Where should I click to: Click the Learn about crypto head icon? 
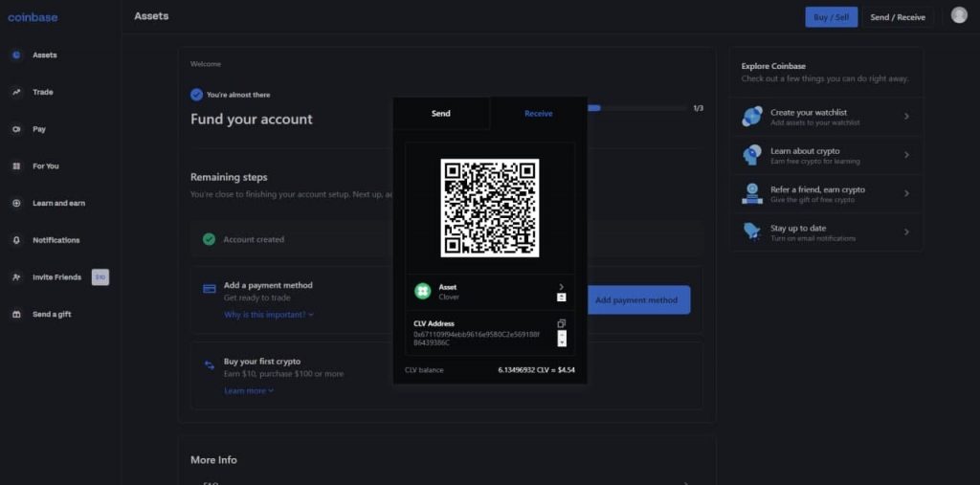(752, 155)
